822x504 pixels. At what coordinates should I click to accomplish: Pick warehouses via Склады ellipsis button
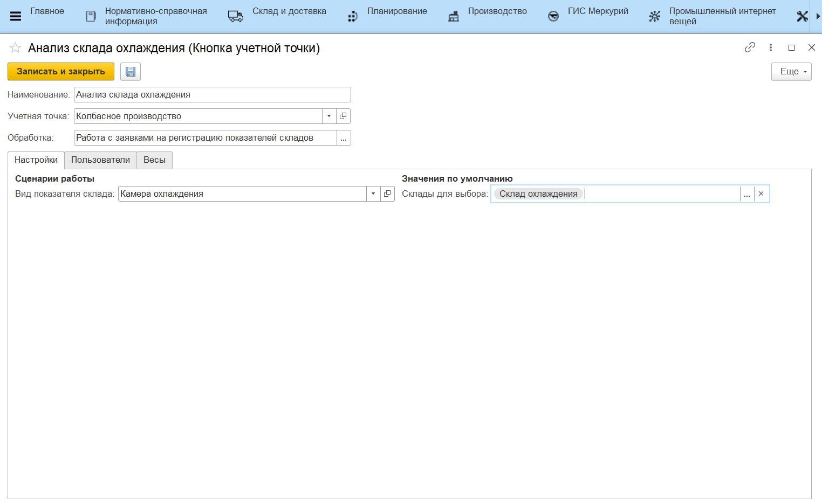pyautogui.click(x=747, y=194)
